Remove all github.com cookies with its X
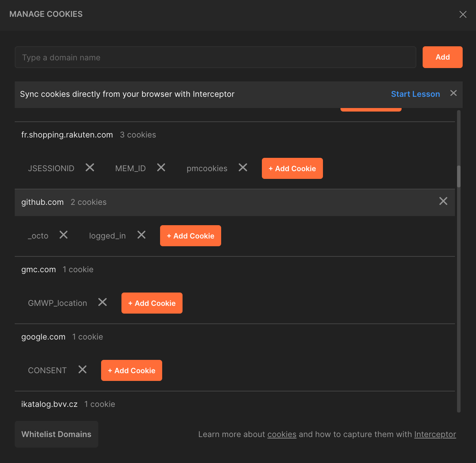476x463 pixels. point(443,201)
